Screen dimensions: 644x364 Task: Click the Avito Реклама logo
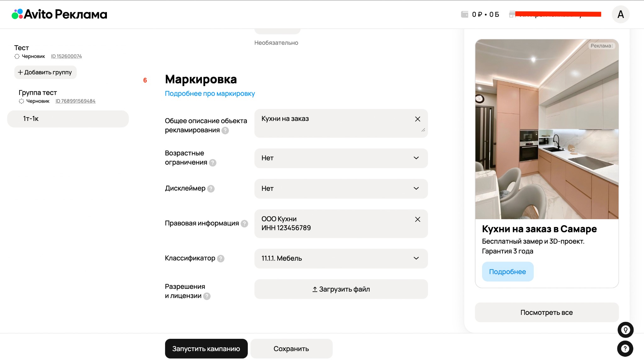pos(59,14)
